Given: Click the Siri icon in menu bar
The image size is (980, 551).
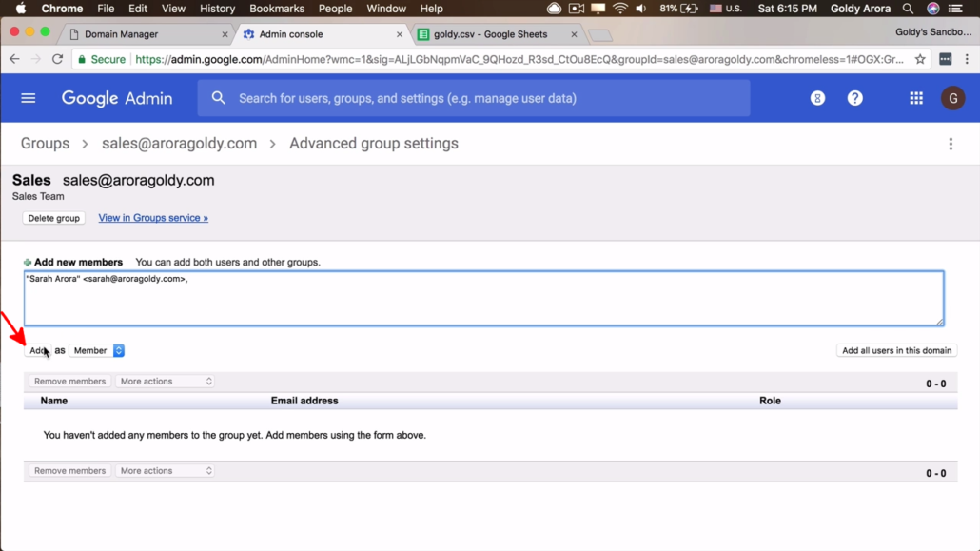Looking at the screenshot, I should coord(933,9).
